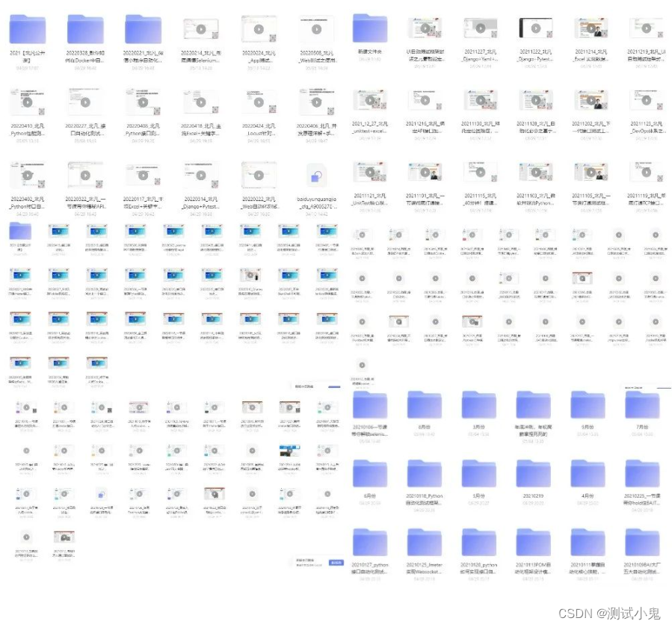Image resolution: width=672 pixels, height=627 pixels.
Task: Play the 20220406_北凡 video
Action: pyautogui.click(x=317, y=102)
